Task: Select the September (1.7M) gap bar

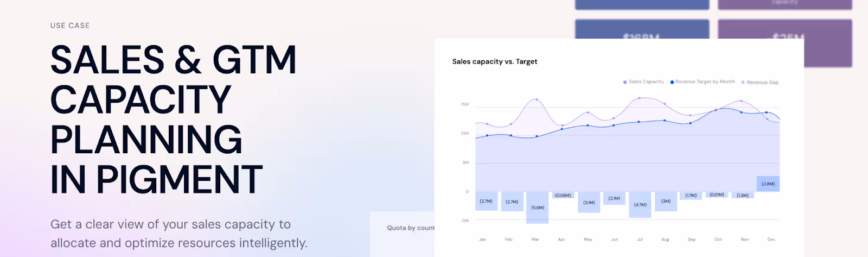Action: tap(691, 196)
